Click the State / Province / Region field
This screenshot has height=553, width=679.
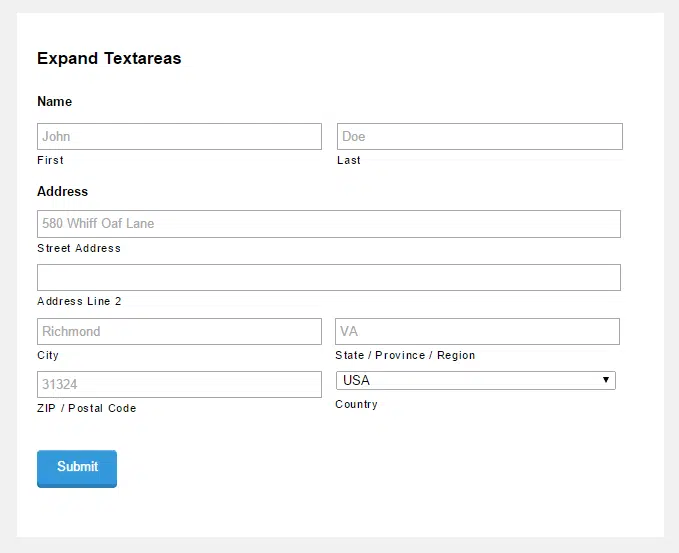pos(477,331)
